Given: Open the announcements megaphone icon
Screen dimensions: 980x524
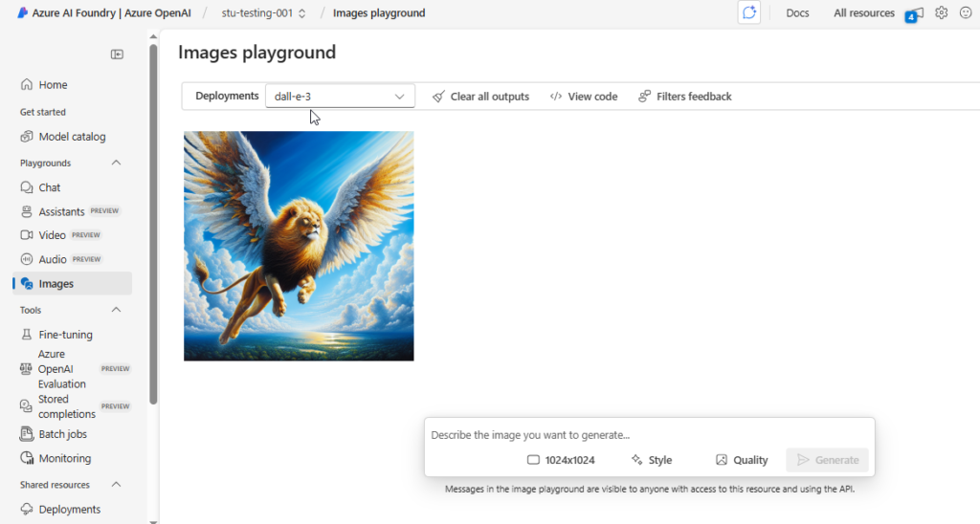Looking at the screenshot, I should [x=914, y=13].
